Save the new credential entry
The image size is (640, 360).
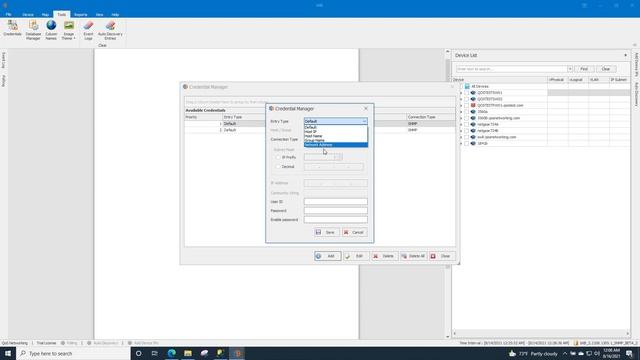click(326, 232)
